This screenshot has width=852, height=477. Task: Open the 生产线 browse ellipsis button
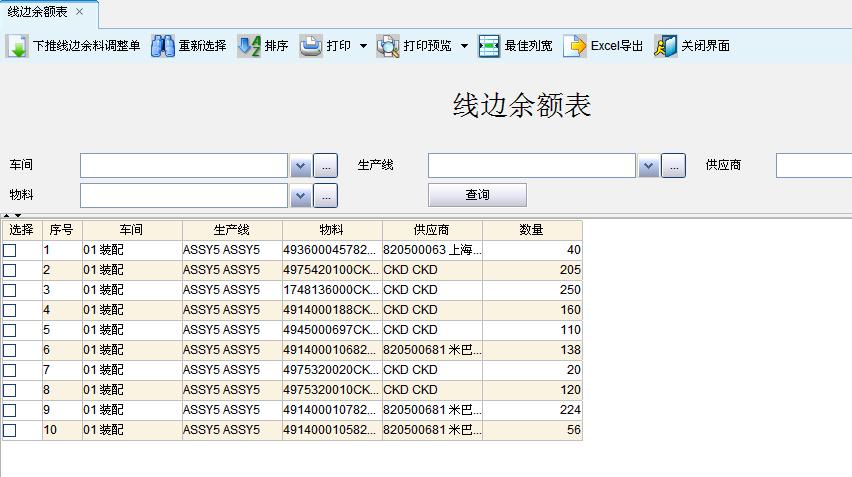pyautogui.click(x=674, y=166)
